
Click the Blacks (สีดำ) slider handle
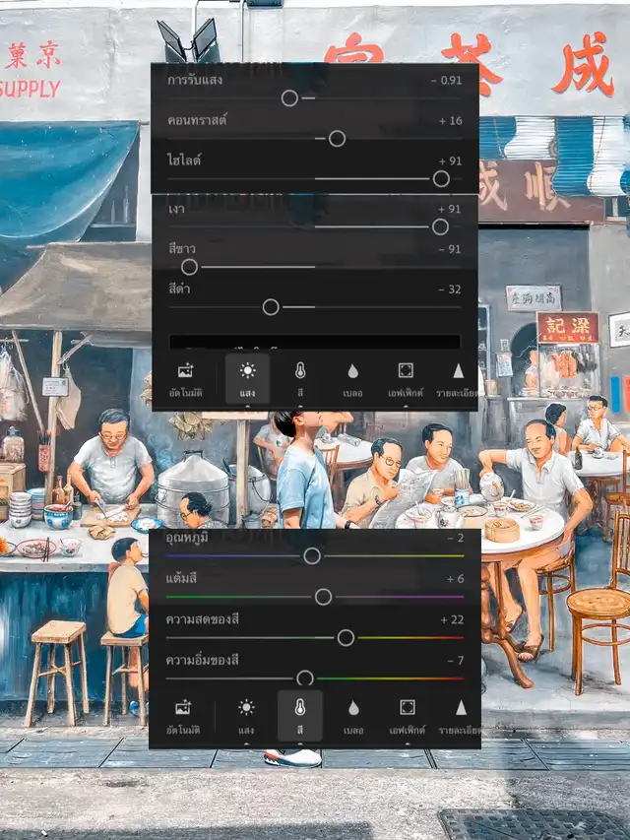pyautogui.click(x=271, y=307)
